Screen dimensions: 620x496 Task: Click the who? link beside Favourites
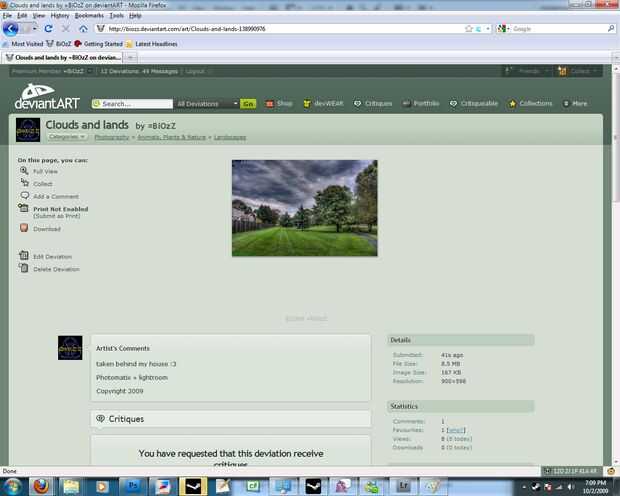[x=456, y=430]
